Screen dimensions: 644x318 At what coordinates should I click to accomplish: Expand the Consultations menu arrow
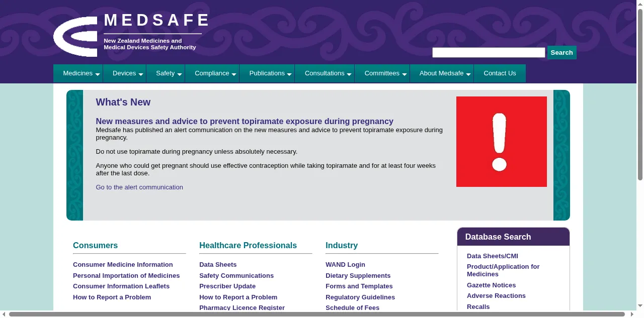(349, 74)
